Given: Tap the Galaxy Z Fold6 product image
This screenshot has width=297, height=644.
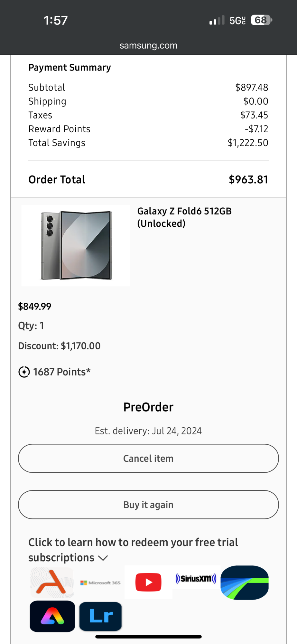Looking at the screenshot, I should (x=76, y=245).
